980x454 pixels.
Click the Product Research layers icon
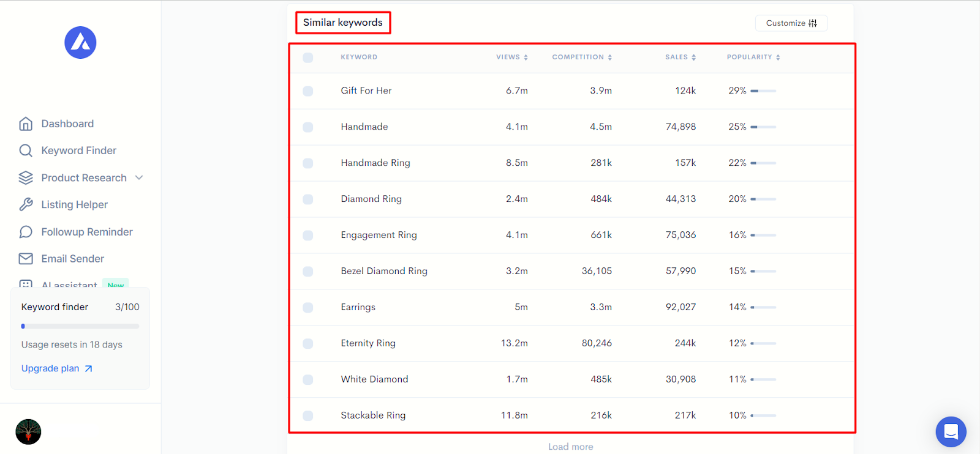(x=26, y=177)
